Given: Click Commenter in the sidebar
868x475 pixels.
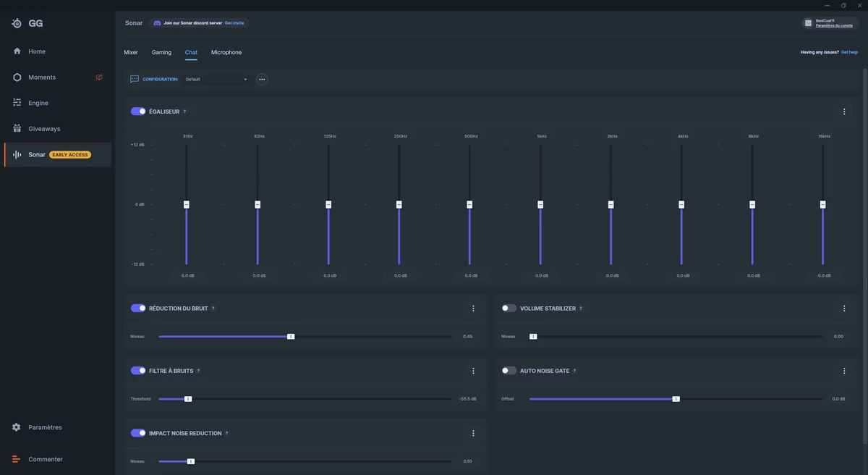Looking at the screenshot, I should click(58, 459).
